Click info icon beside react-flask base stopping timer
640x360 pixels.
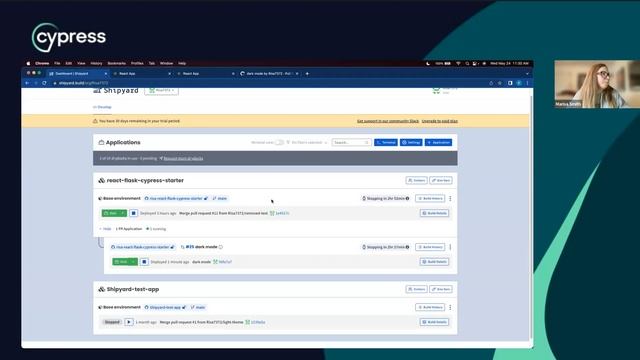[407, 198]
